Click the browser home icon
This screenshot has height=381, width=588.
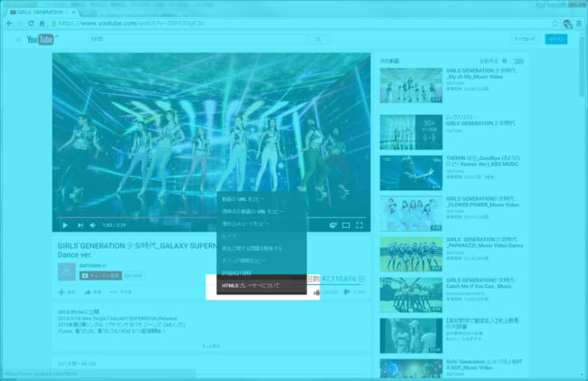click(x=42, y=24)
